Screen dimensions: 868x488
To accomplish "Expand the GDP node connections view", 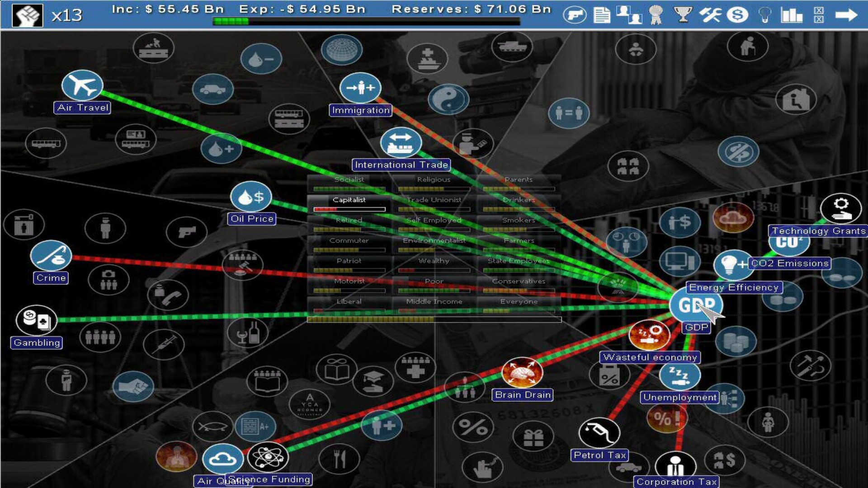I will [694, 305].
